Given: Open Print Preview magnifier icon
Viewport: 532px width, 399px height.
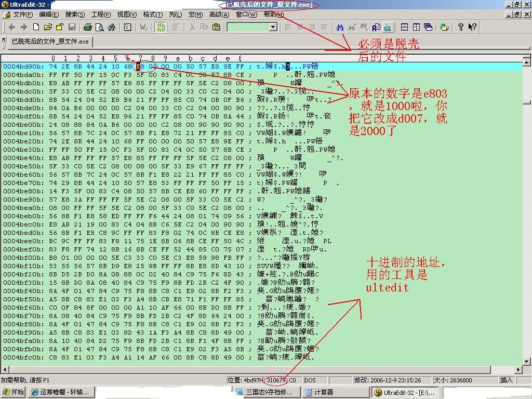Looking at the screenshot, I should (x=99, y=27).
